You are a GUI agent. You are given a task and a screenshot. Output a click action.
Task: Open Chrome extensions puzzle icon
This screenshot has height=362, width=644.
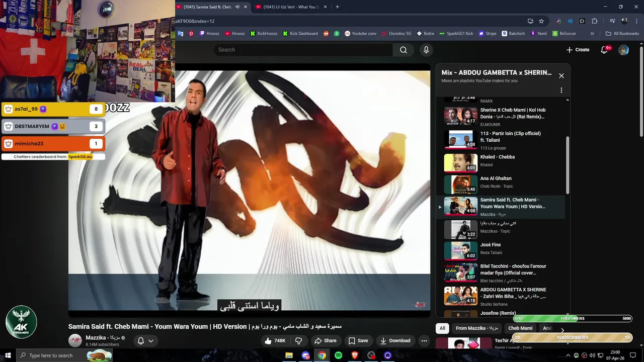tap(594, 21)
